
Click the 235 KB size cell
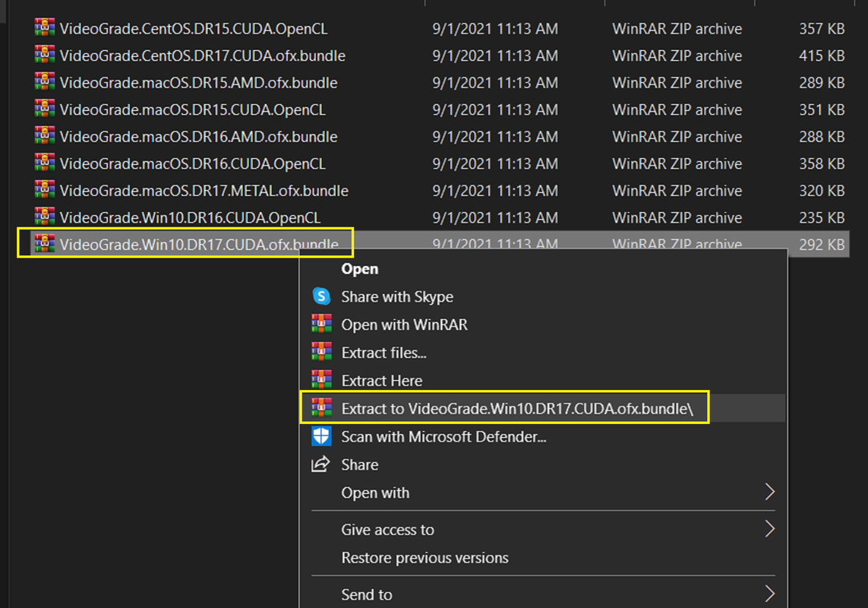[x=822, y=218]
